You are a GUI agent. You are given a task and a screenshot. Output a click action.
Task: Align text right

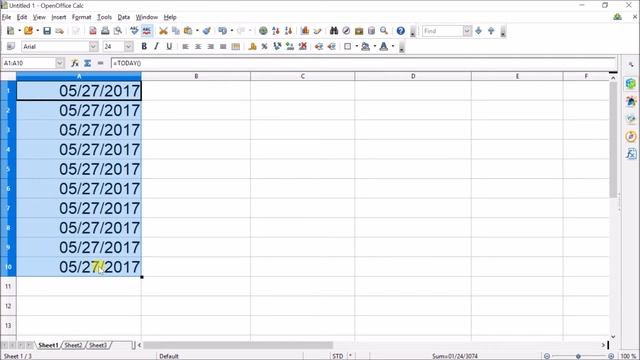click(211, 47)
